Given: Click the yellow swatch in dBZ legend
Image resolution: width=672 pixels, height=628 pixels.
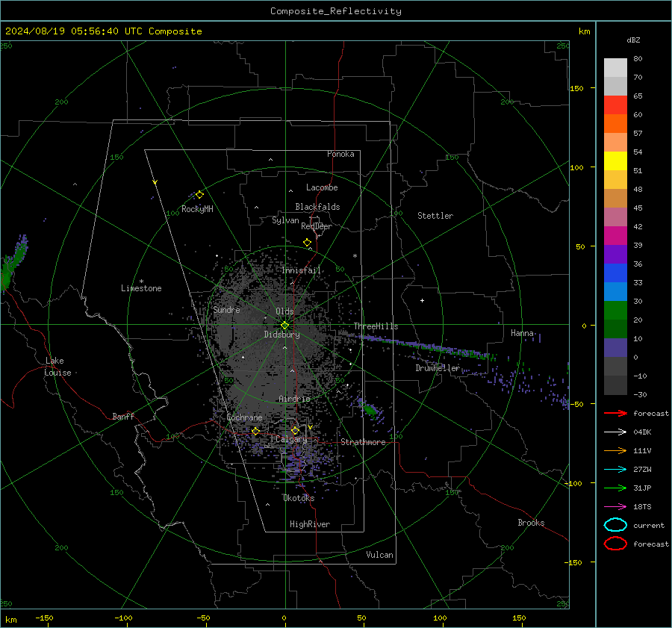Looking at the screenshot, I should [615, 161].
